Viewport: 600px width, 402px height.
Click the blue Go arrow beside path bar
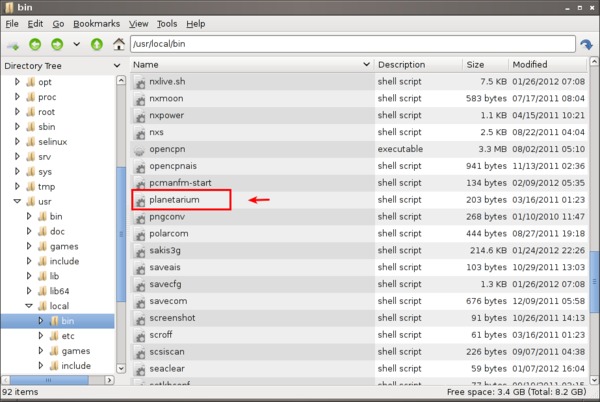click(x=586, y=44)
